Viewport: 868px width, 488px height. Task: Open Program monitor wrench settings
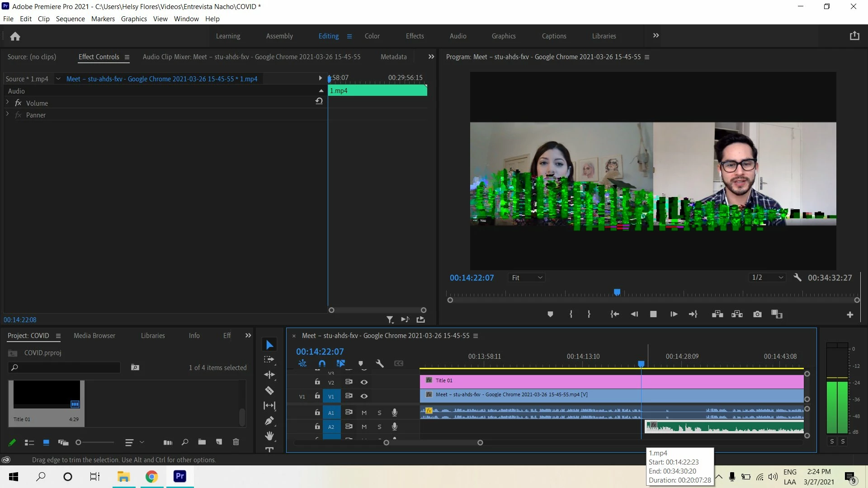pos(797,277)
